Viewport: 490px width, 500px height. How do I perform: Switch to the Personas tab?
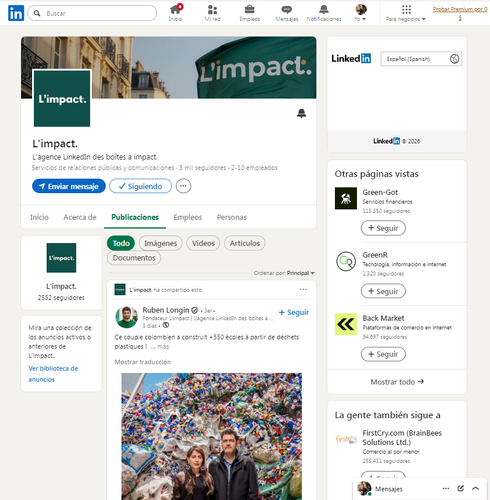click(x=232, y=217)
